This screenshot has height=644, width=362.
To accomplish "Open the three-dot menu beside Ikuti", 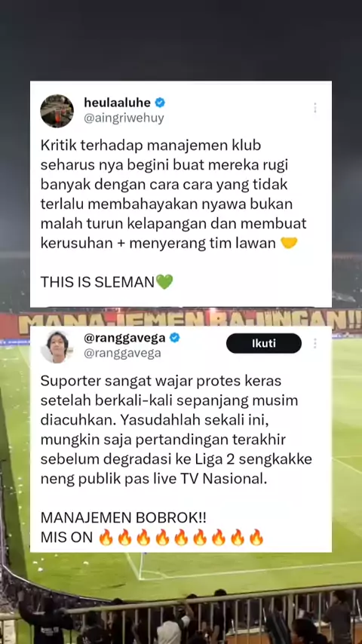I will (x=315, y=343).
